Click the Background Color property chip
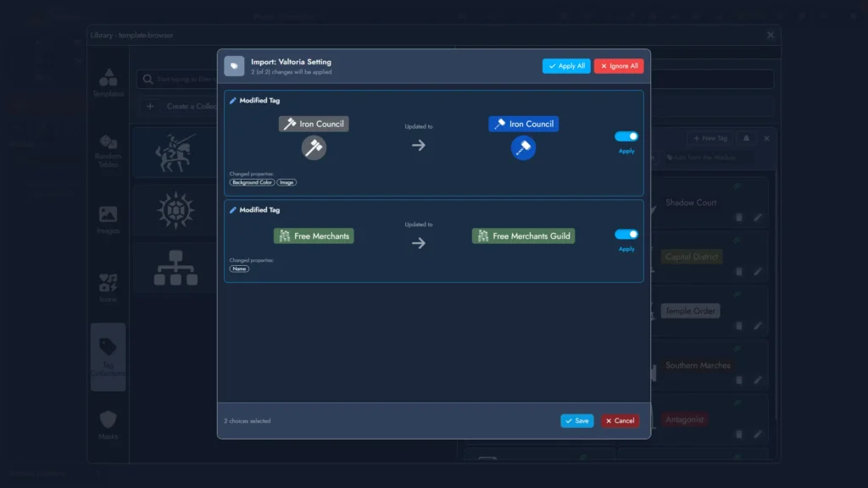Image resolution: width=868 pixels, height=488 pixels. (251, 182)
